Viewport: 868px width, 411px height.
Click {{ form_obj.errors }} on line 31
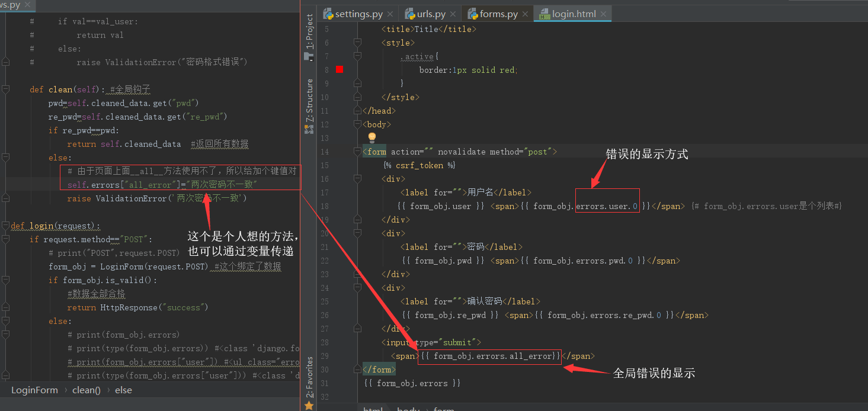pos(412,383)
